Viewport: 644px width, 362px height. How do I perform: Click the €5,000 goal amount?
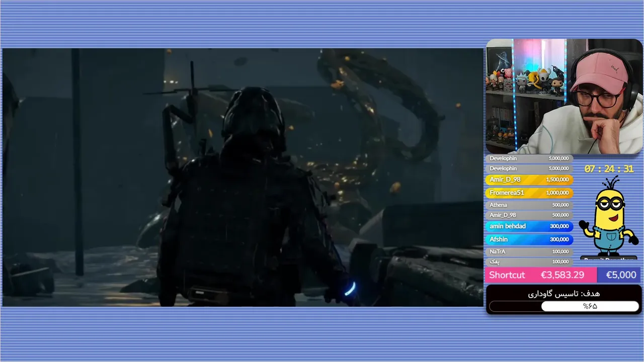tap(621, 275)
